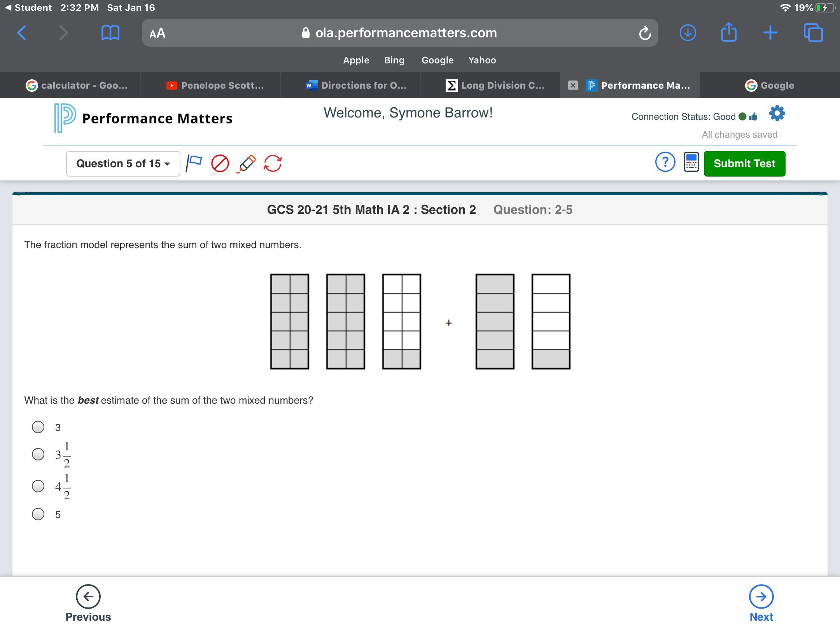The image size is (840, 630).
Task: Expand the Question 5 of 15 dropdown
Action: pos(123,164)
